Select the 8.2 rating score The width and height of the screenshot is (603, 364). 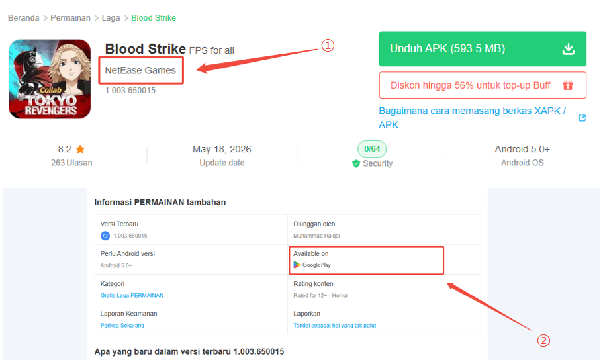point(65,149)
